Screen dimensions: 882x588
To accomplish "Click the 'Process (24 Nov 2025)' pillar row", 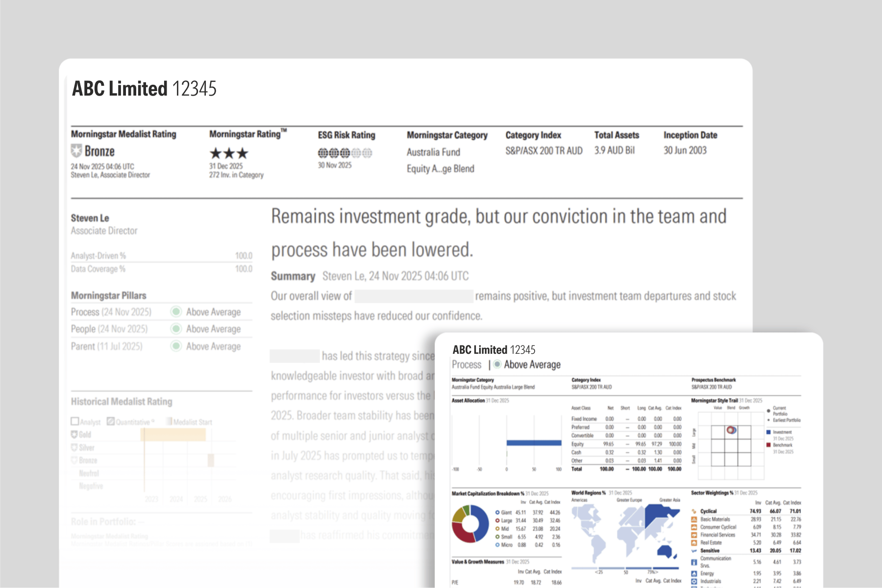I will (161, 312).
